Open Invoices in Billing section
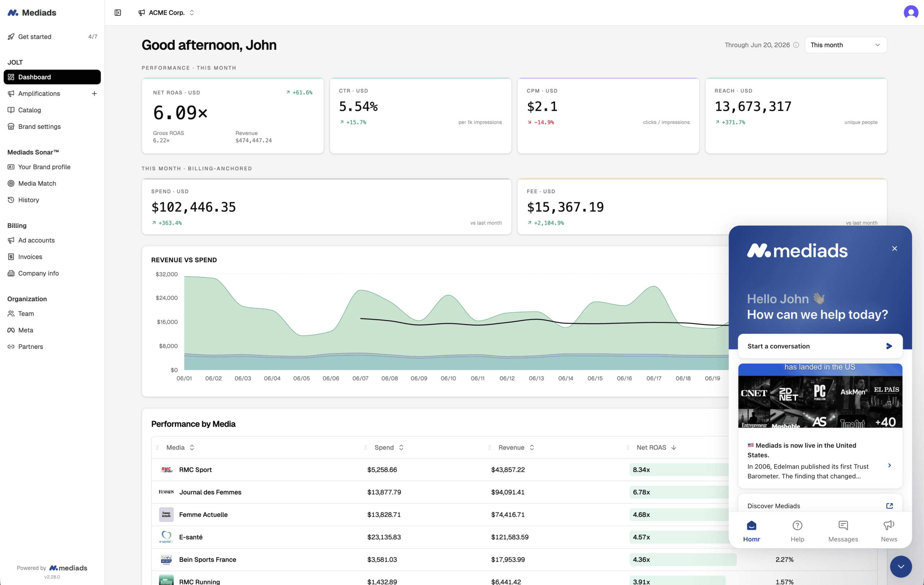 click(30, 256)
